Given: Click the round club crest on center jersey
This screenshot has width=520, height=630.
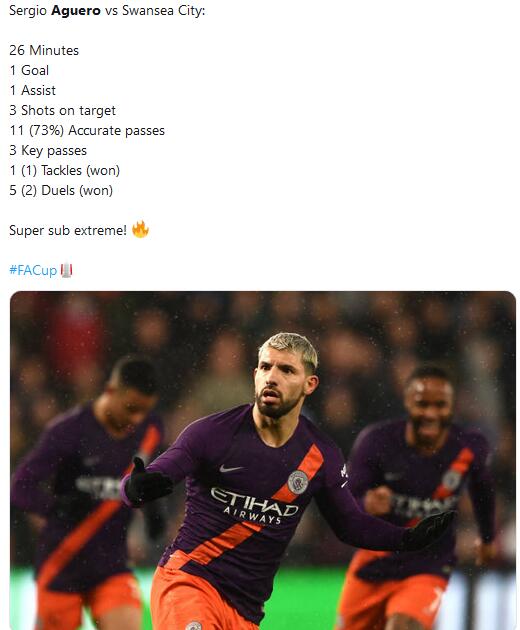Looking at the screenshot, I should (298, 482).
